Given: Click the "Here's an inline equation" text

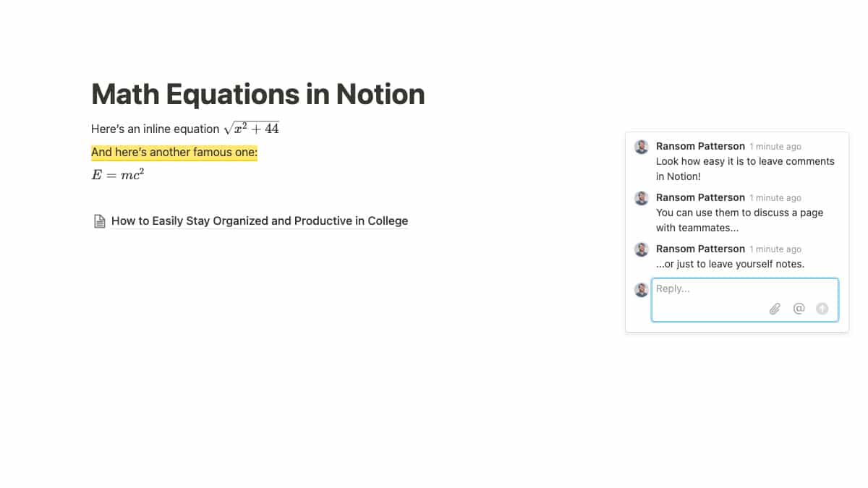Looking at the screenshot, I should tap(155, 129).
